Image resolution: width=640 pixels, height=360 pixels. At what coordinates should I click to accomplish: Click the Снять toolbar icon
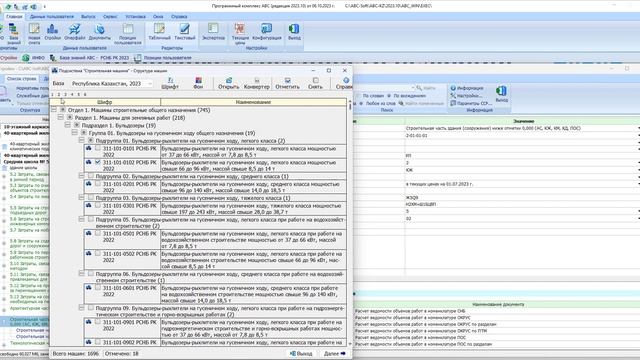coord(315,83)
